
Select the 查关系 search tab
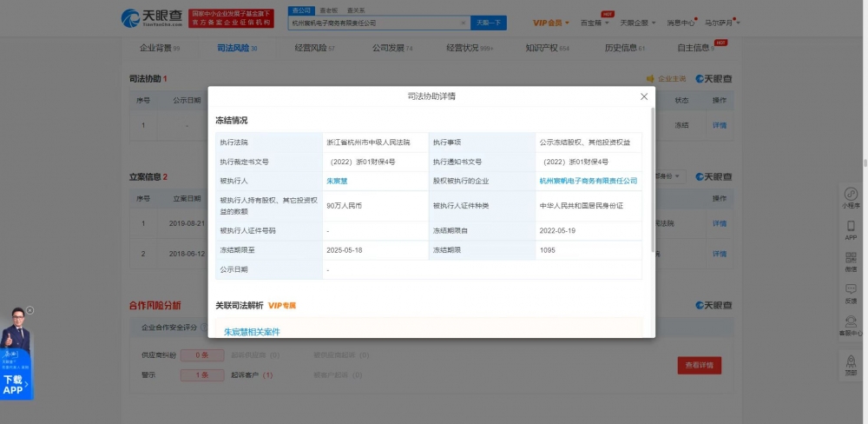point(356,10)
